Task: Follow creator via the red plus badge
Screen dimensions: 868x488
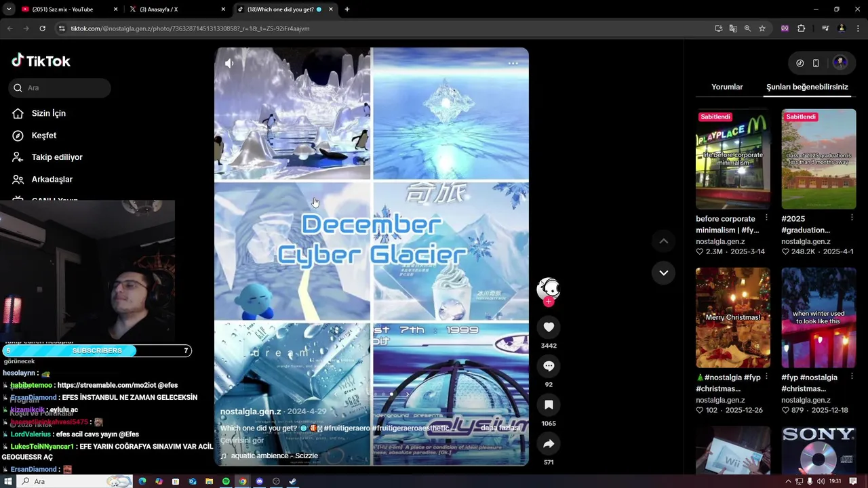Action: (549, 302)
